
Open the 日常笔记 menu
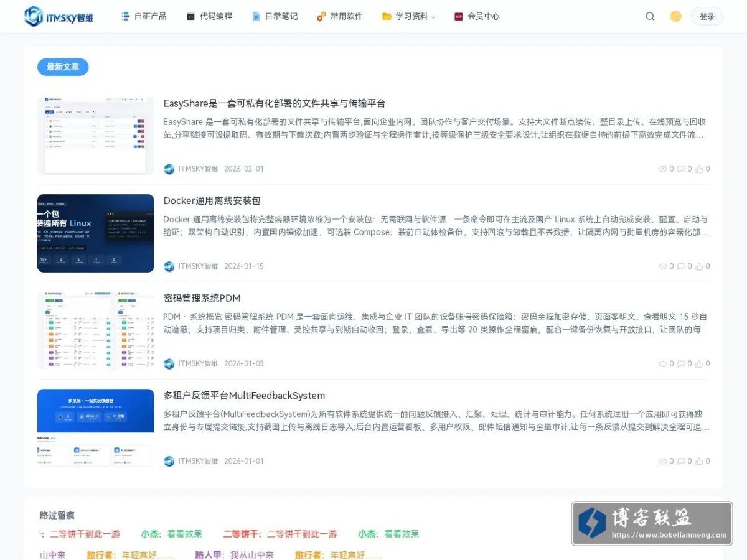coord(275,17)
